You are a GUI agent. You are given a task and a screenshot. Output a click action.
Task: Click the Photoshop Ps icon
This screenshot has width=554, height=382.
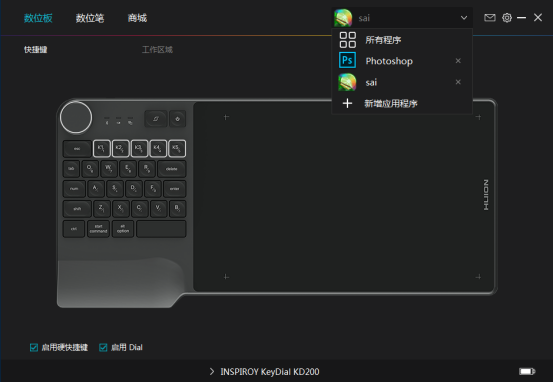click(x=347, y=60)
